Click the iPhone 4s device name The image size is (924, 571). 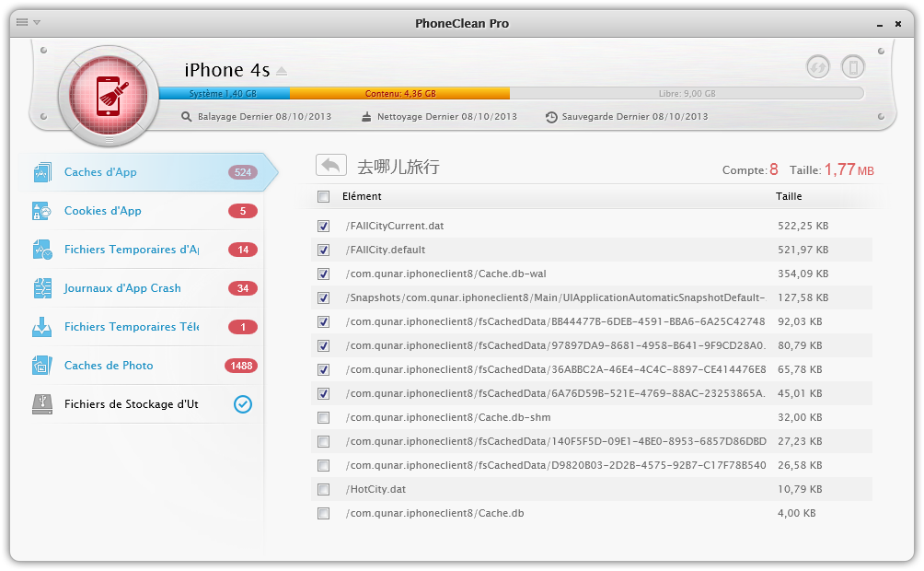[227, 70]
